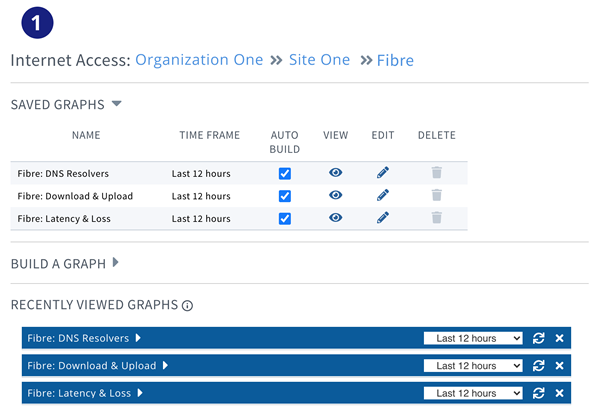Expand the Fibre: Download & Upload recent graph

(165, 365)
